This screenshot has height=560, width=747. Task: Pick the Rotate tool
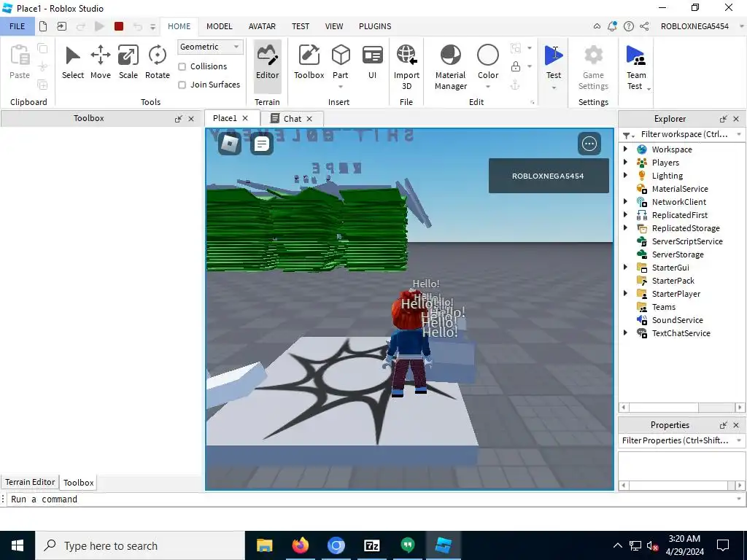click(158, 63)
